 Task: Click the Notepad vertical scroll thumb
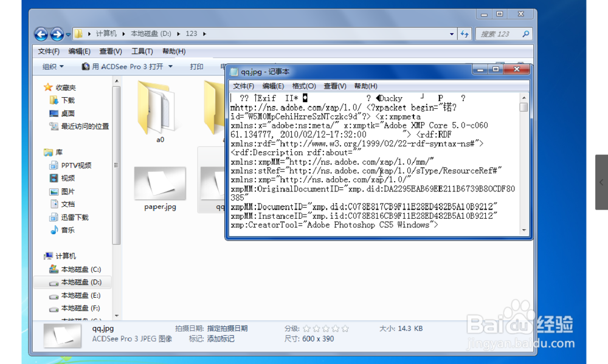[x=524, y=106]
